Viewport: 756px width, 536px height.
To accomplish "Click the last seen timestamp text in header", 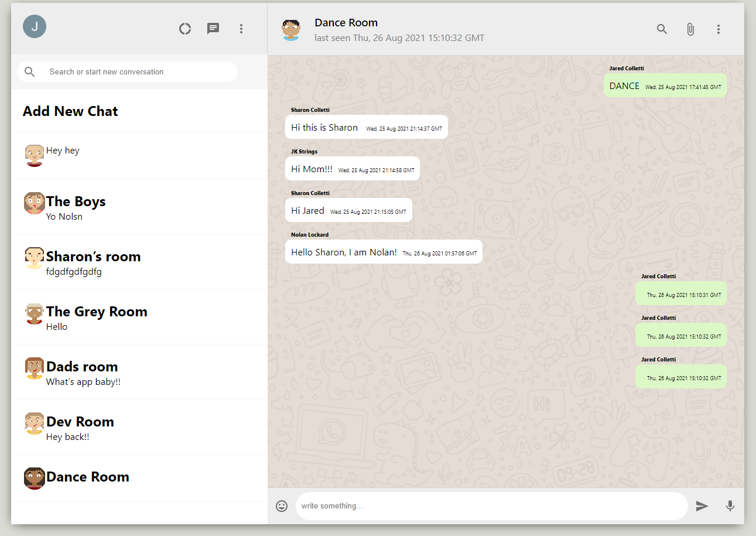I will tap(399, 38).
